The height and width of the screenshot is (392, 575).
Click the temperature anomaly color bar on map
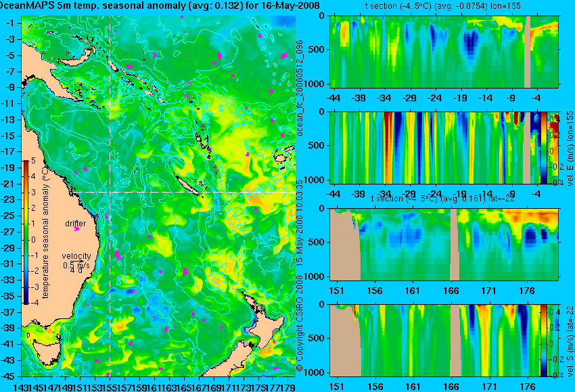26,232
